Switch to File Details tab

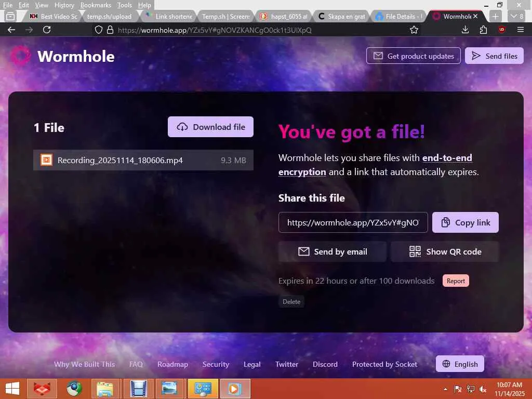(x=398, y=16)
